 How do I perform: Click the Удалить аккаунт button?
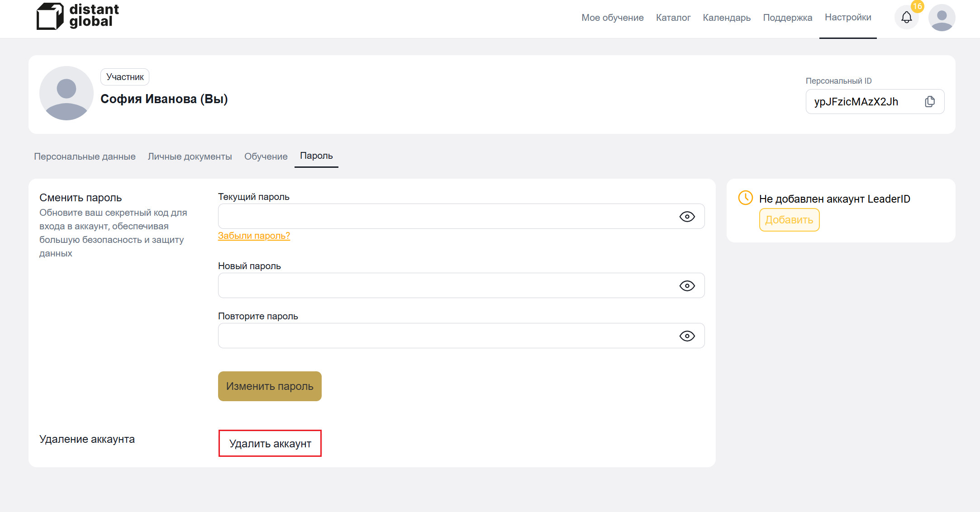coord(270,443)
